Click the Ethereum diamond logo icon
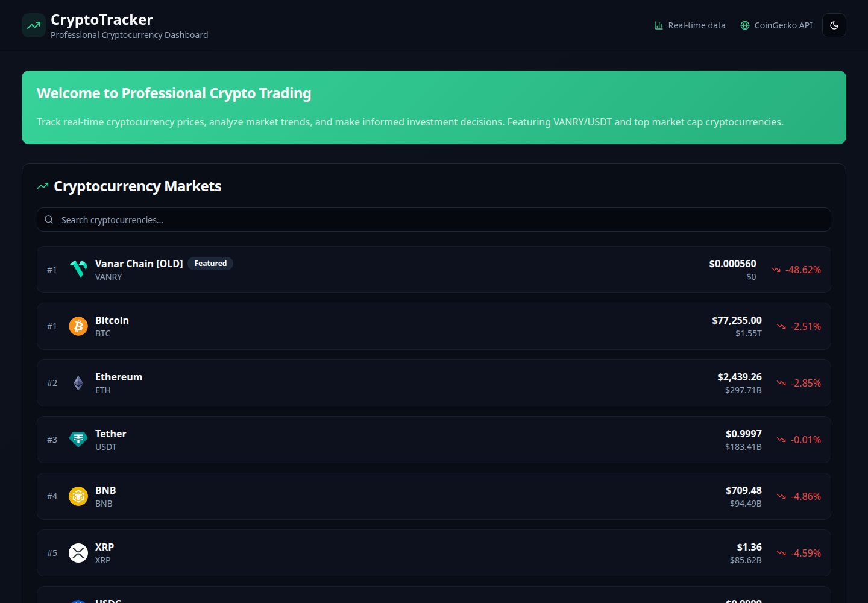Viewport: 868px width, 603px height. (78, 383)
